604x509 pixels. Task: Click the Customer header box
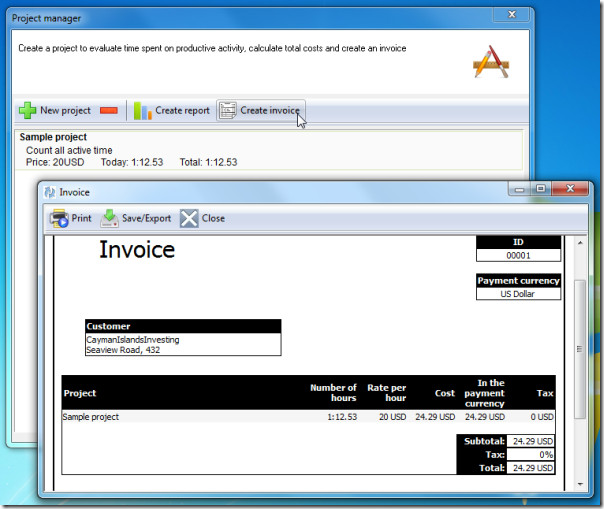pos(183,326)
